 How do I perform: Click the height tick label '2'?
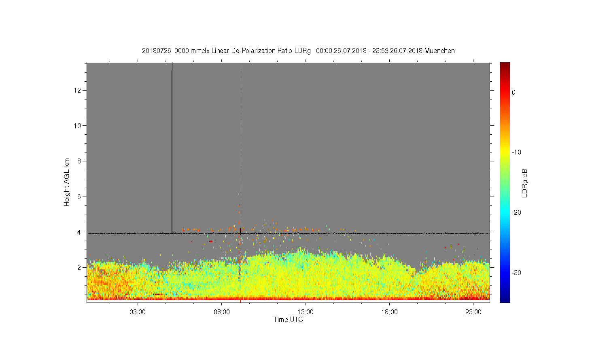tap(80, 267)
